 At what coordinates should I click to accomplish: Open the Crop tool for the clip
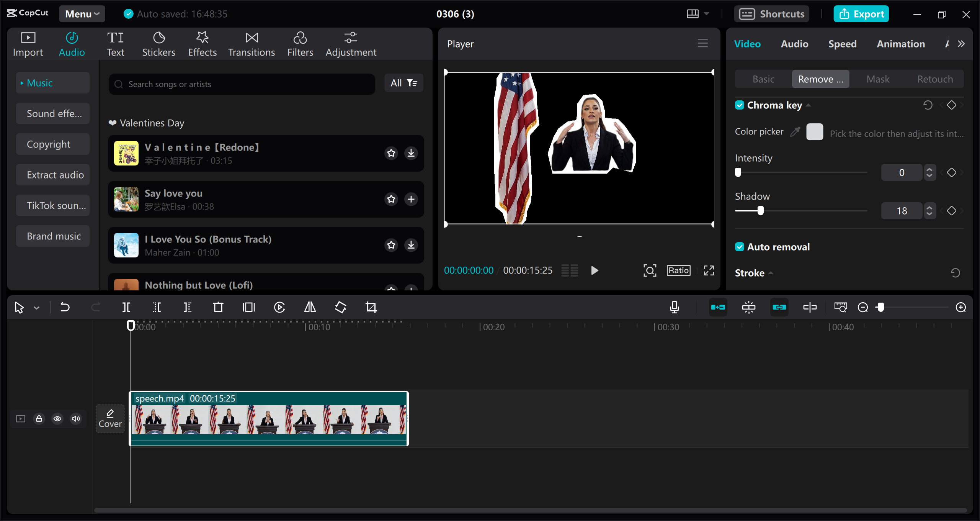pos(372,307)
